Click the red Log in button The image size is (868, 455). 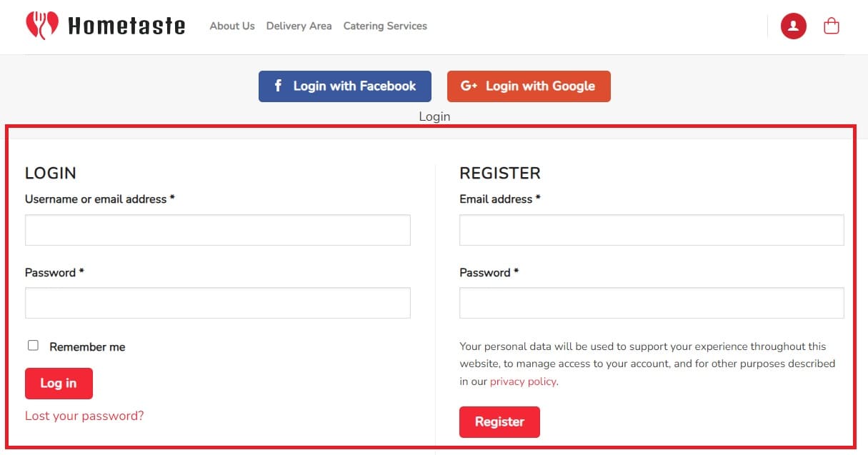[x=59, y=384]
